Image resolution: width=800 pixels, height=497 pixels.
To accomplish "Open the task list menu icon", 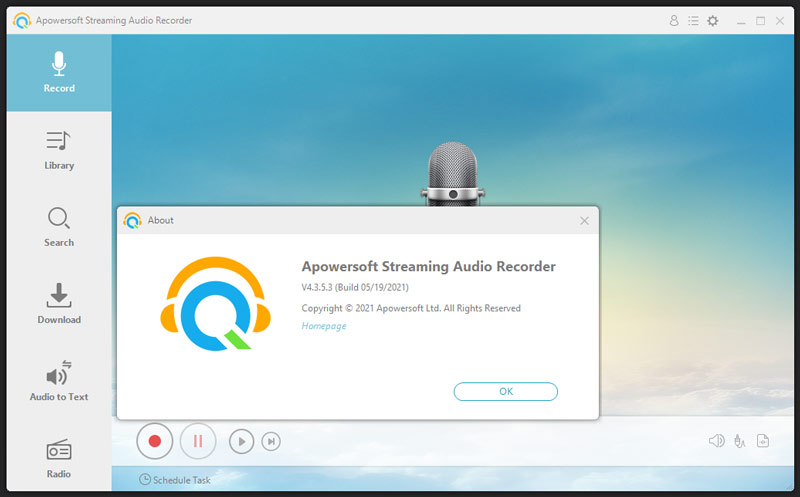I will pos(693,20).
